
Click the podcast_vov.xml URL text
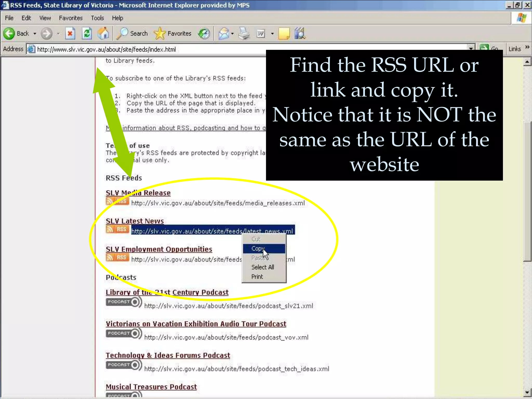pyautogui.click(x=226, y=337)
